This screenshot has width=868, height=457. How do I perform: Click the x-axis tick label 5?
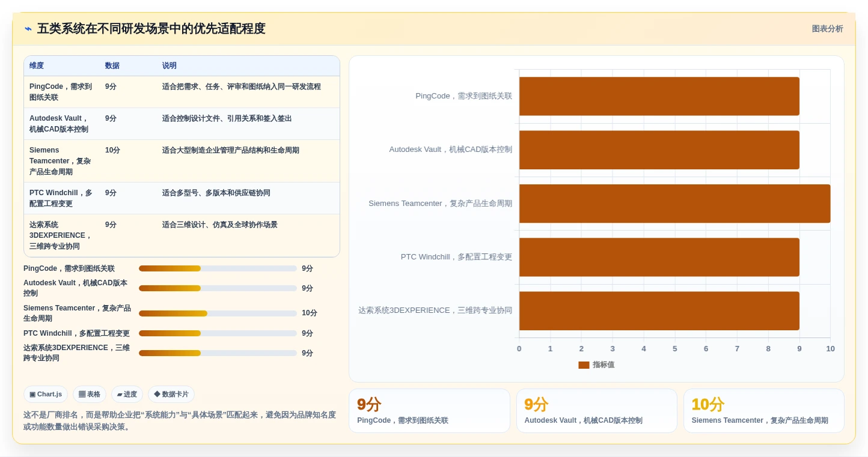[x=675, y=349]
